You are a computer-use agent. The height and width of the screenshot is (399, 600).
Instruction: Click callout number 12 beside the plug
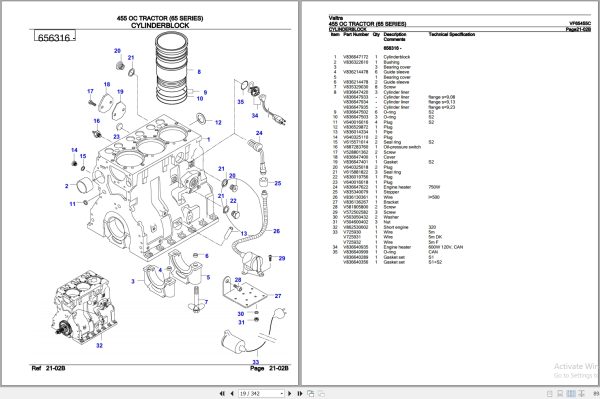pyautogui.click(x=218, y=122)
